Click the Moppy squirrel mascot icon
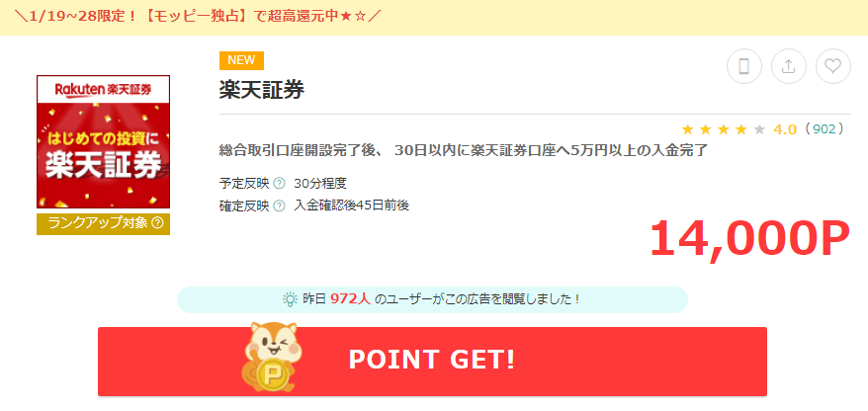This screenshot has height=411, width=868. click(272, 357)
